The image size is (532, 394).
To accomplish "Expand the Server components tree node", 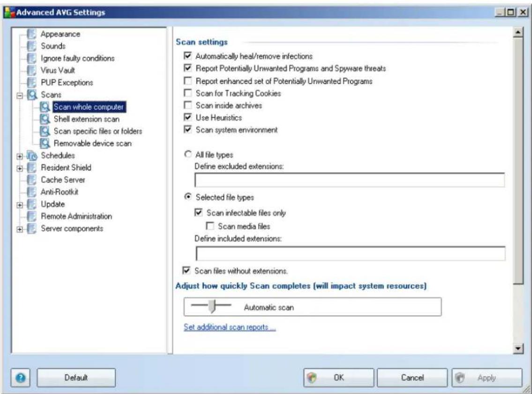I will [x=20, y=230].
